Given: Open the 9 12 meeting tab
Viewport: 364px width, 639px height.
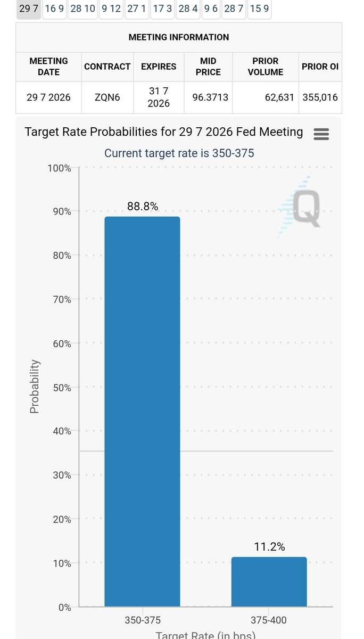Looking at the screenshot, I should click(x=111, y=9).
